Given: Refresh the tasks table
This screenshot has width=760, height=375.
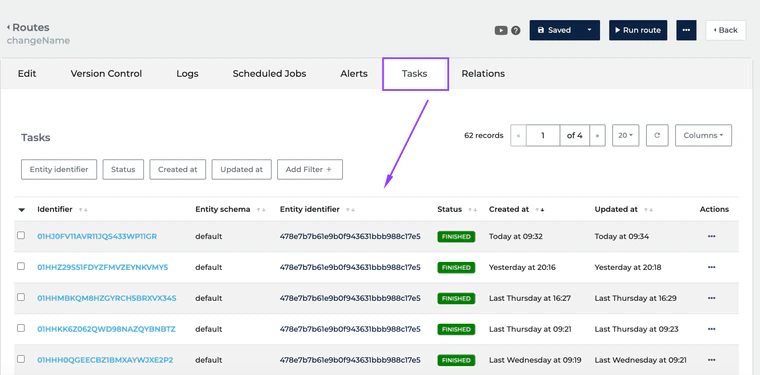Looking at the screenshot, I should click(x=657, y=136).
